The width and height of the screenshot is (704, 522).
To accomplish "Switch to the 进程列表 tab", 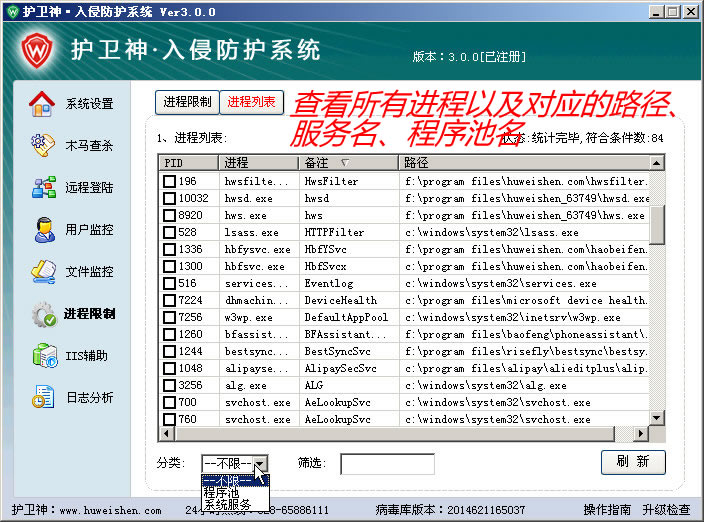I will 251,102.
